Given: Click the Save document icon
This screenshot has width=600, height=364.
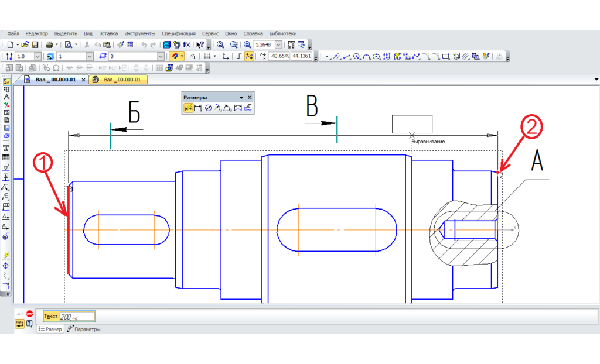Looking at the screenshot, I should click(35, 44).
